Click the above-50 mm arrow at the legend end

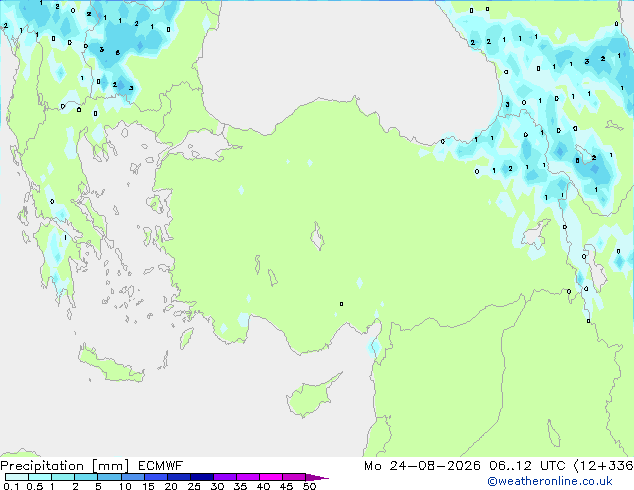coord(317,477)
